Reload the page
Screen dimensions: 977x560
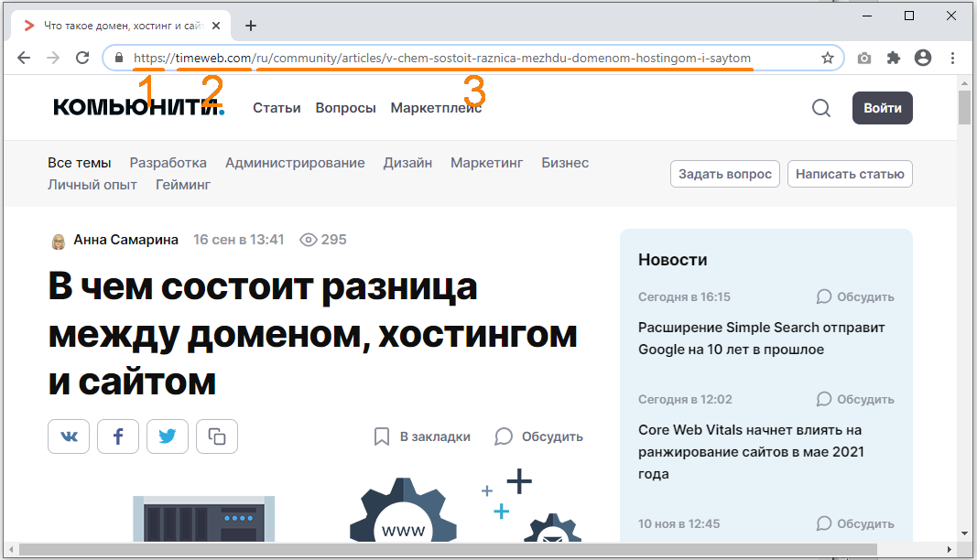82,58
